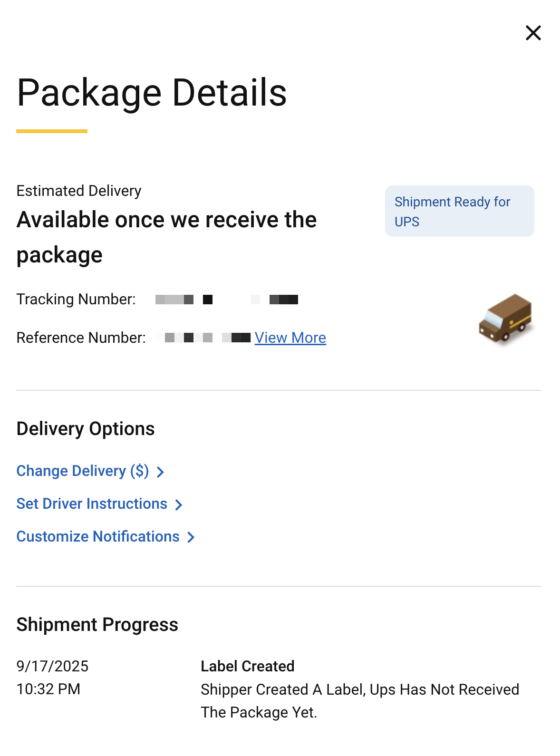Open the Change Delivery ($) link
The image size is (560, 756).
tap(83, 471)
